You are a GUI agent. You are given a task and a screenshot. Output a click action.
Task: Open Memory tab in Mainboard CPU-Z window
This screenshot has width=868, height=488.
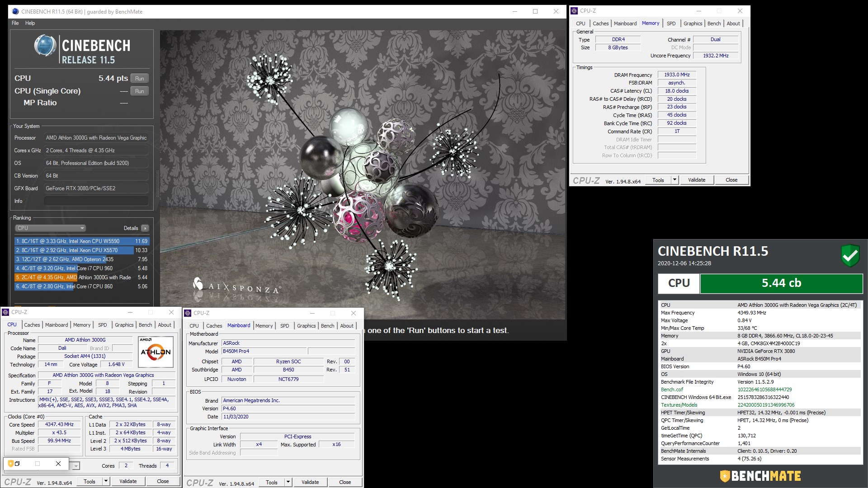[264, 326]
